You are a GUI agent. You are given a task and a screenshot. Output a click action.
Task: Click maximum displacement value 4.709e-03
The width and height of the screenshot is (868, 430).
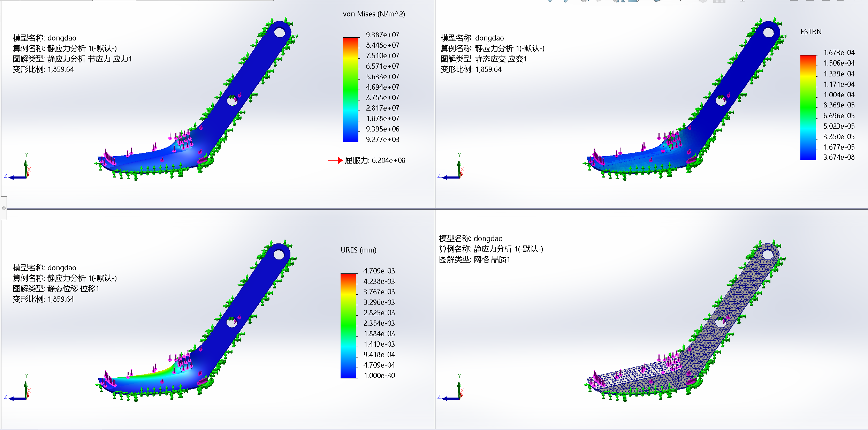[379, 271]
